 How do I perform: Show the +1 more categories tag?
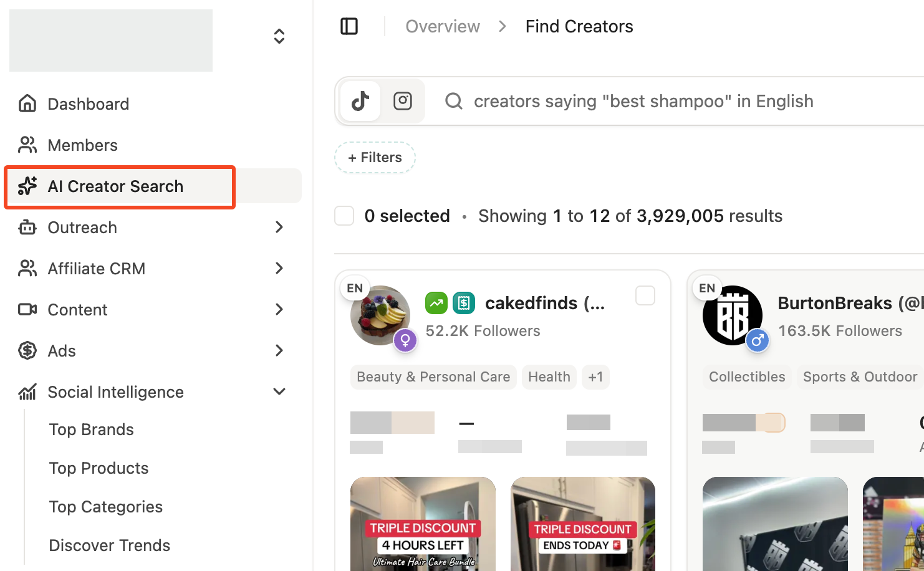coord(595,377)
